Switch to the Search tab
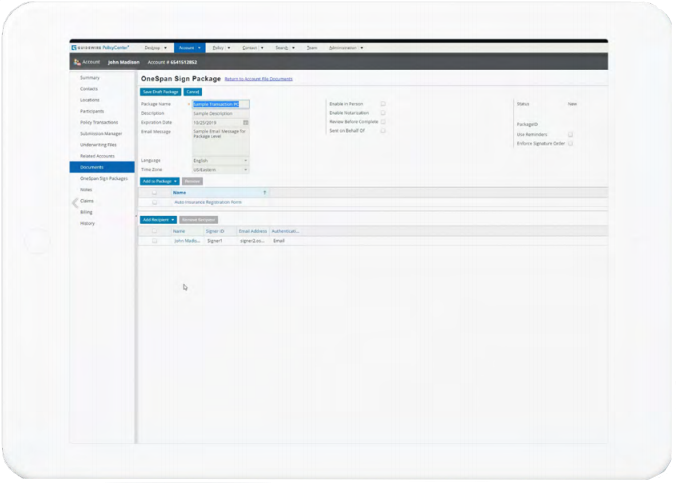Image resolution: width=678 pixels, height=483 pixels. click(281, 48)
